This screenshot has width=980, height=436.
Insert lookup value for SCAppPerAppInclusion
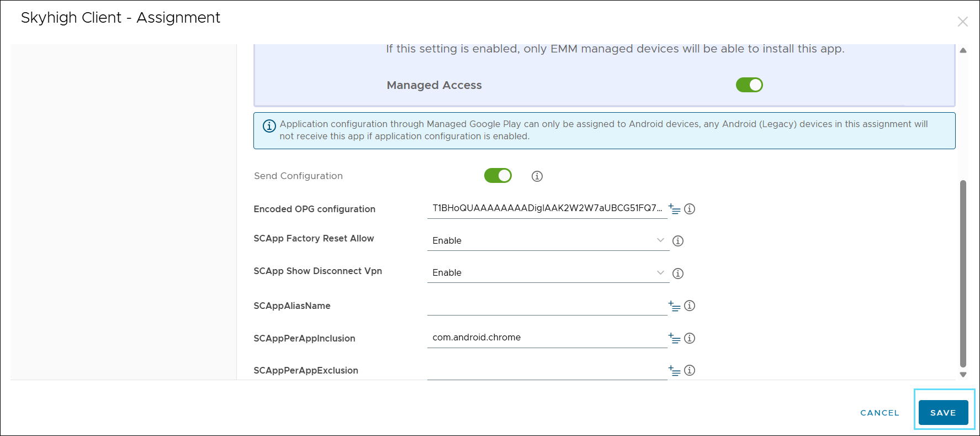674,338
